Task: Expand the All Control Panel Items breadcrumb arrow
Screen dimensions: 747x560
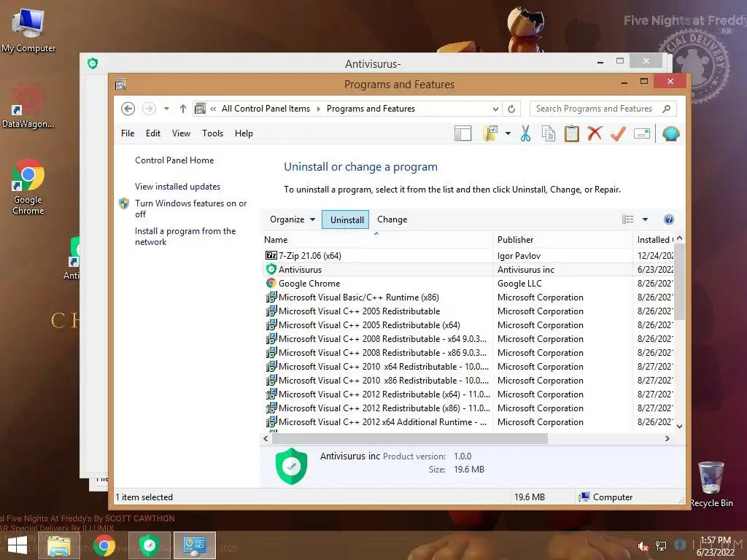Action: 318,109
